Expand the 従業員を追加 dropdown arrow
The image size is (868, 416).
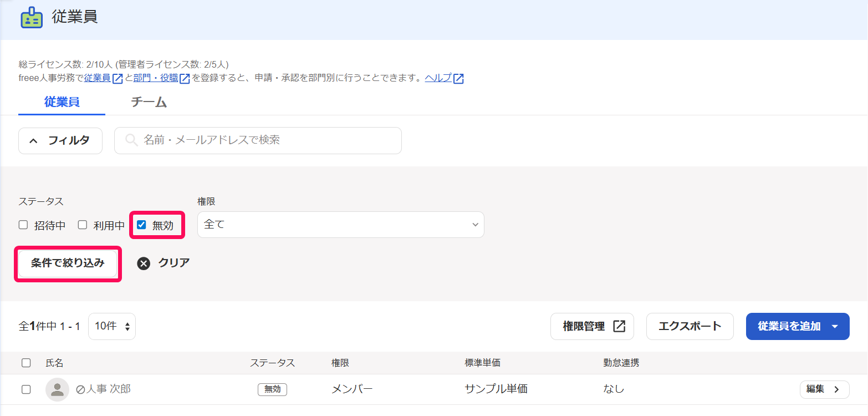click(835, 326)
